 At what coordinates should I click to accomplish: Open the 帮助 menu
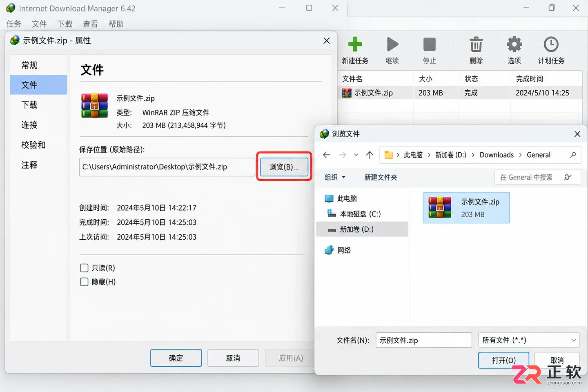[116, 24]
